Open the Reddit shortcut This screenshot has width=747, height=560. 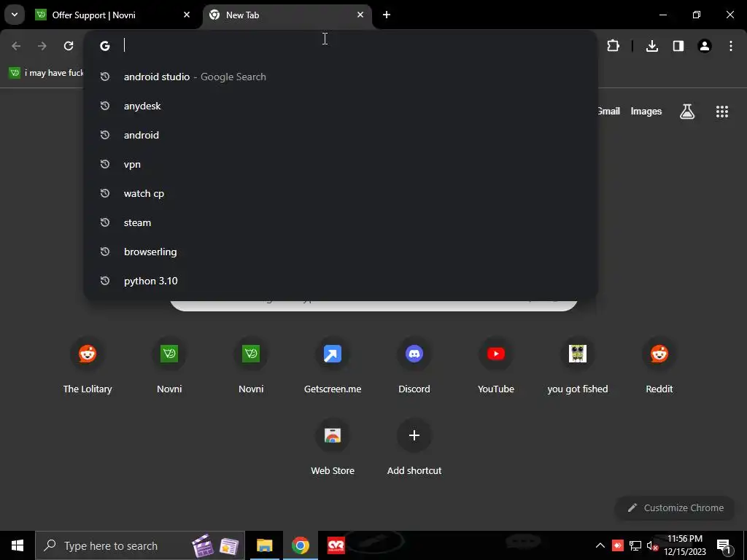pos(659,367)
